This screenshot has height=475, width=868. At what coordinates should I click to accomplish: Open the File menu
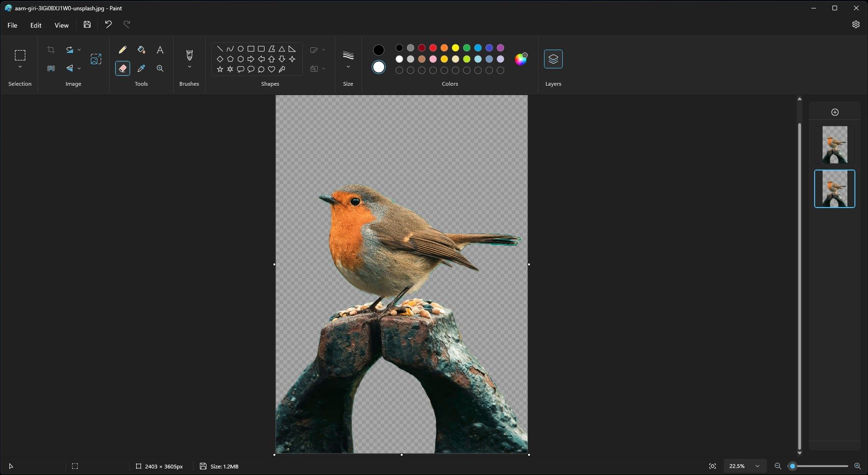pyautogui.click(x=12, y=25)
